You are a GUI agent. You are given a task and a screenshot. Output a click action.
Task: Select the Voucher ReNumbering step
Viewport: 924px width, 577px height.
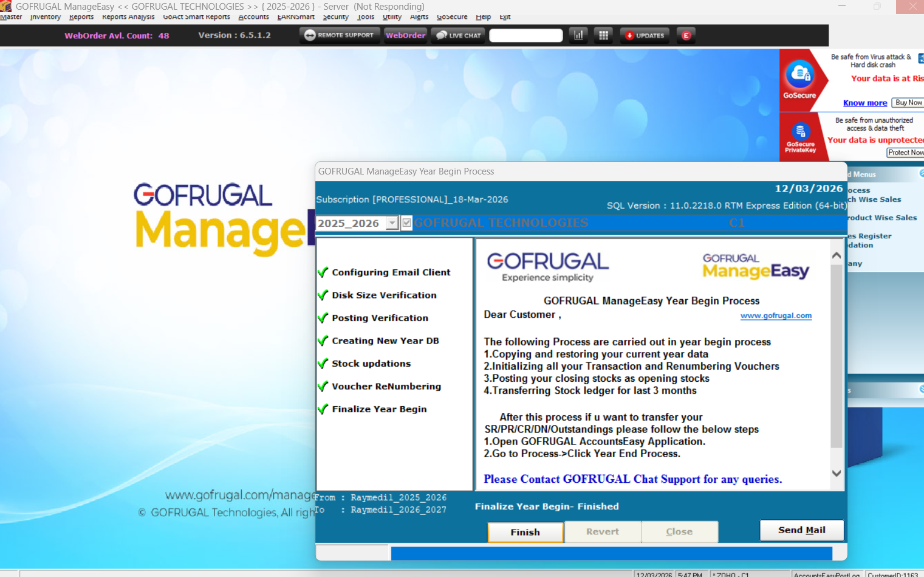click(x=386, y=386)
